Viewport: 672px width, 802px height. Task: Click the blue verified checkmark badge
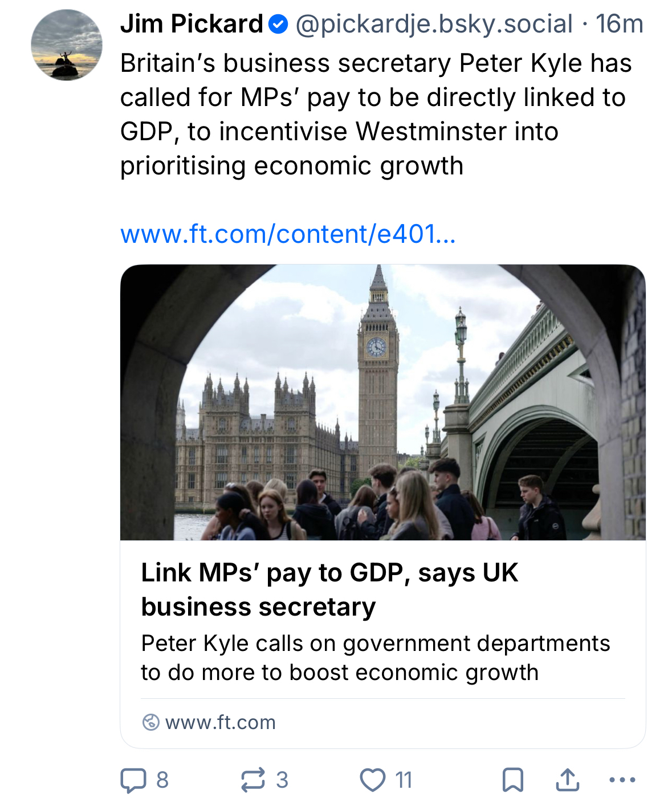(x=278, y=25)
